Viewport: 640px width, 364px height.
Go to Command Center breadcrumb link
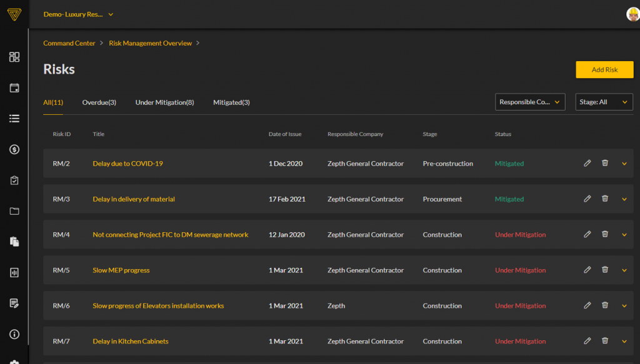click(69, 43)
